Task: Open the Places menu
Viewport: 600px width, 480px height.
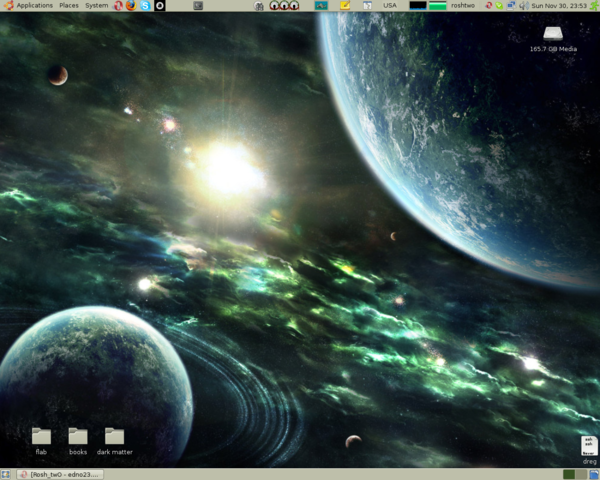Action: [69, 6]
